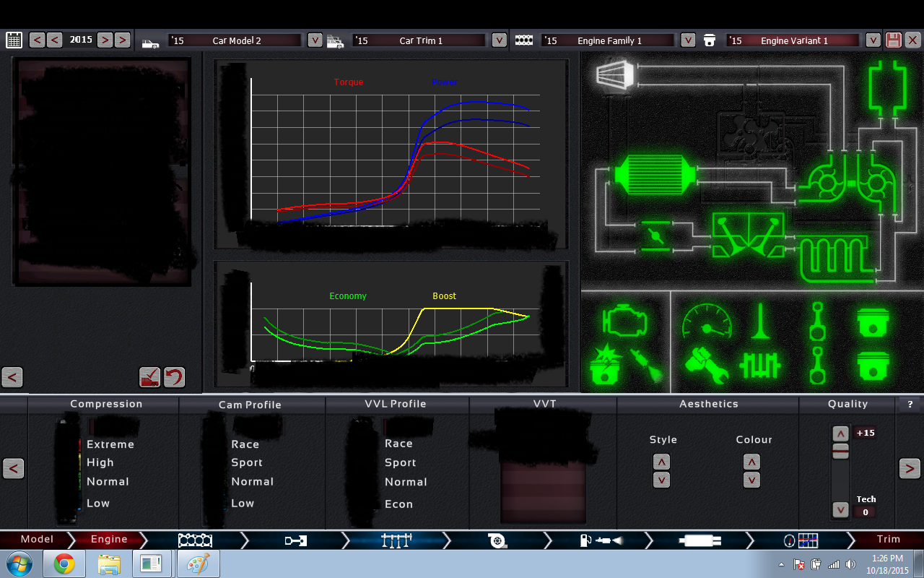
Task: Open the Car Trim 1 dropdown arrow
Action: click(x=500, y=40)
